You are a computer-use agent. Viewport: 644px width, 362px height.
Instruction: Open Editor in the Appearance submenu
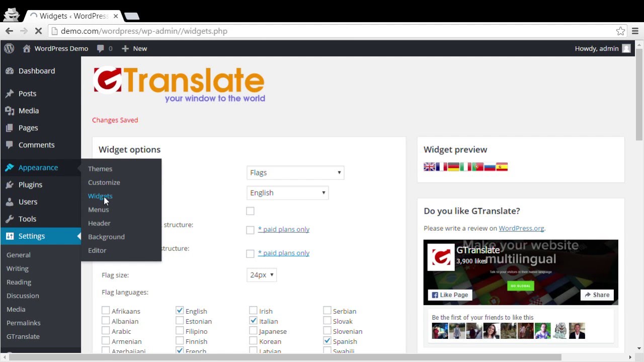(97, 250)
